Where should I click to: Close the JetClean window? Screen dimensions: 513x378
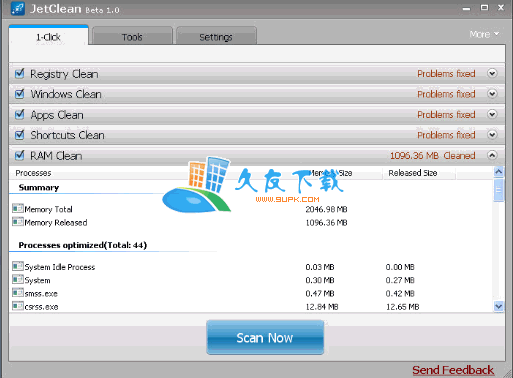point(501,7)
